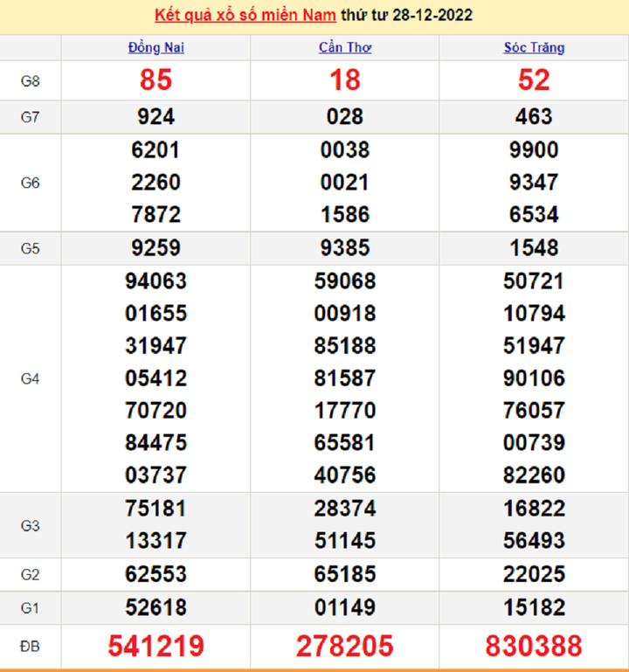Click the ĐB row label

(x=30, y=646)
